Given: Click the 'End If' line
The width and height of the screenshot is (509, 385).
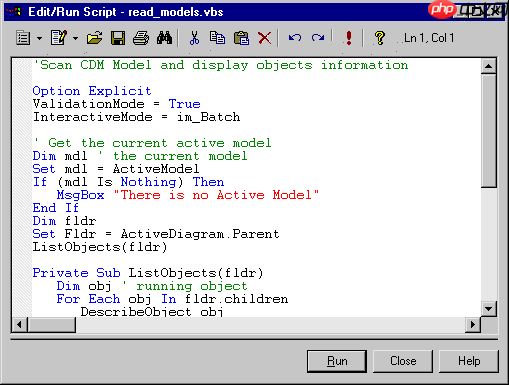Looking at the screenshot, I should 56,208.
